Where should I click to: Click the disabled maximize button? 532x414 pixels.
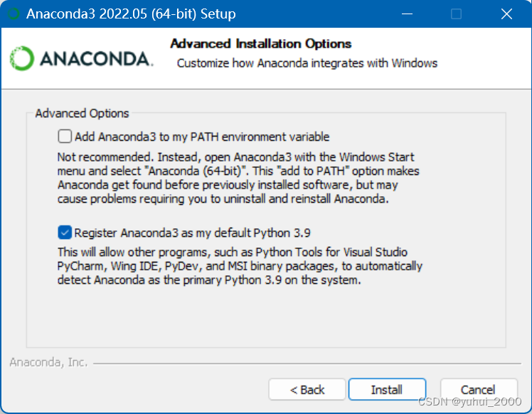tap(456, 14)
